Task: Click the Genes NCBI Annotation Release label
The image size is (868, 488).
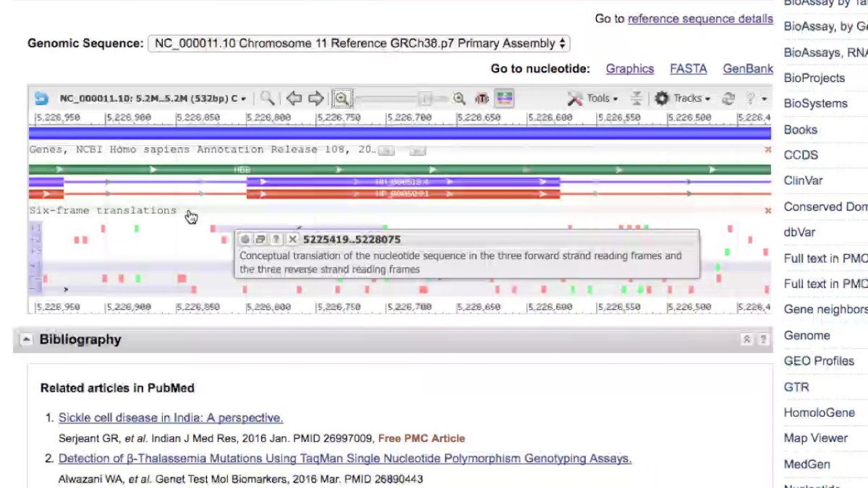Action: point(202,150)
